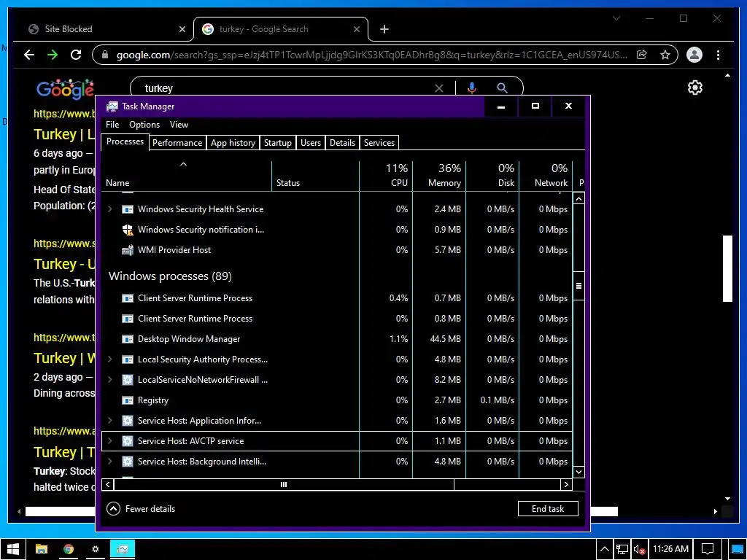
Task: Switch to the App history tab
Action: 233,143
